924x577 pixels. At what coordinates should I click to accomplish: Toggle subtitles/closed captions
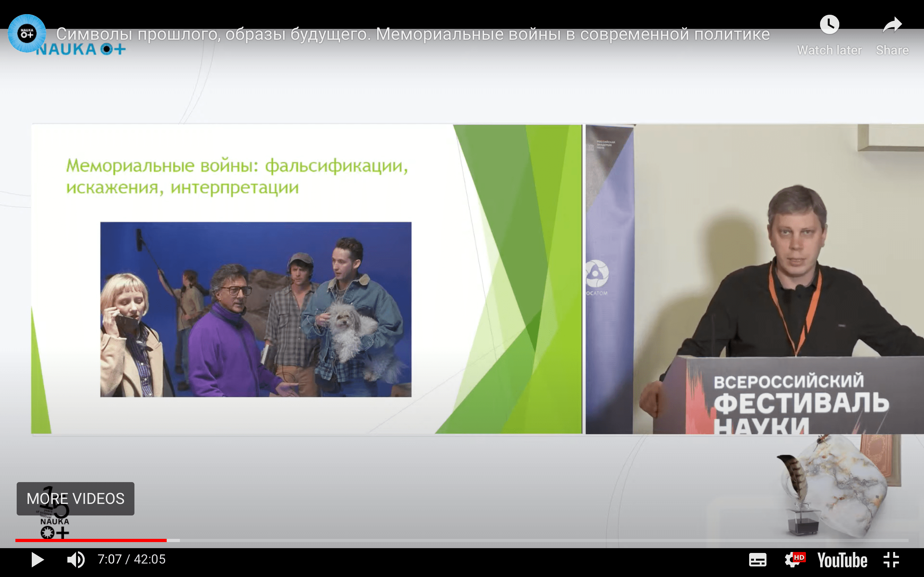pyautogui.click(x=757, y=560)
